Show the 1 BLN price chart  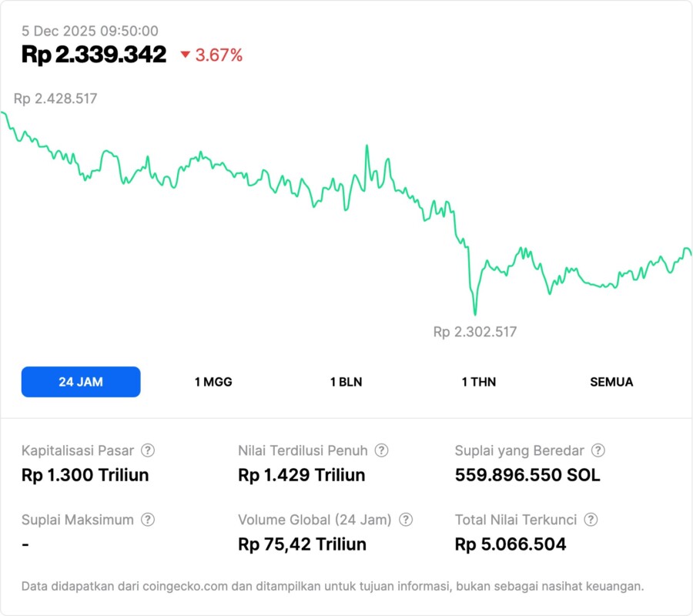[x=346, y=382]
